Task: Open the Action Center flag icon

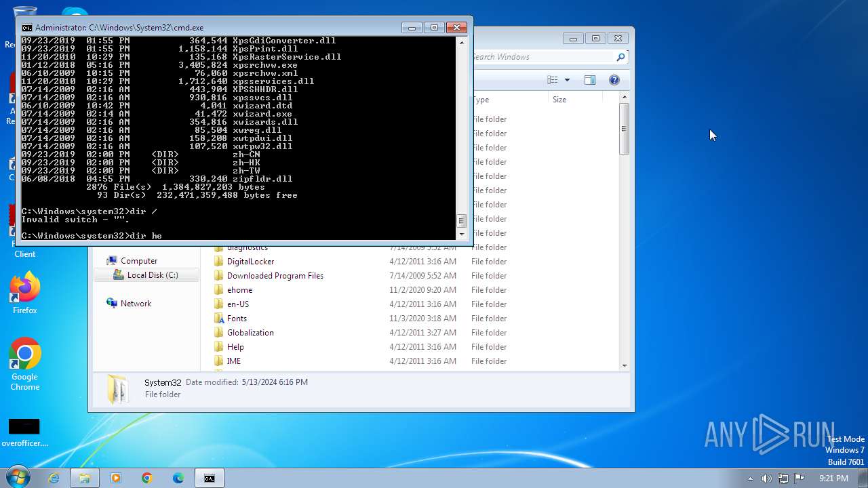Action: [800, 479]
